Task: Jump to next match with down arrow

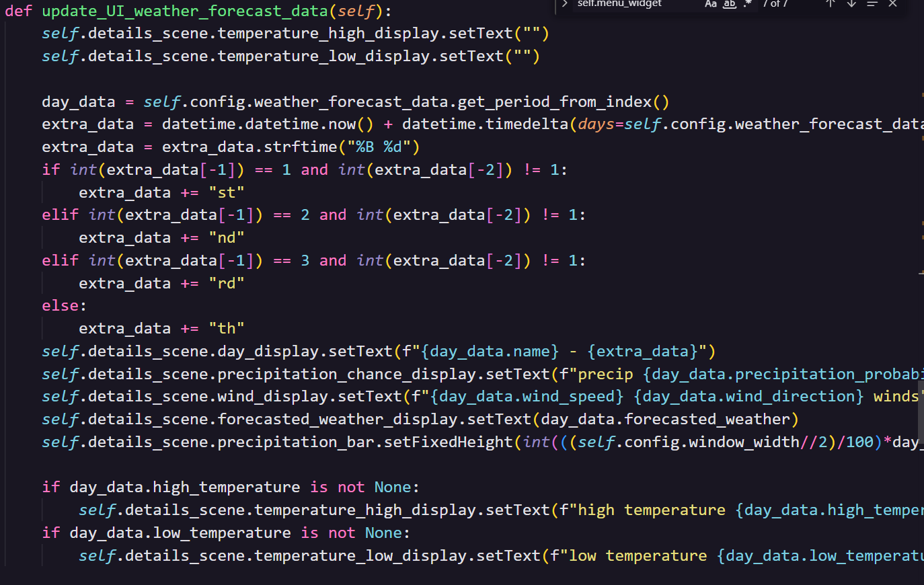Action: pos(851,3)
